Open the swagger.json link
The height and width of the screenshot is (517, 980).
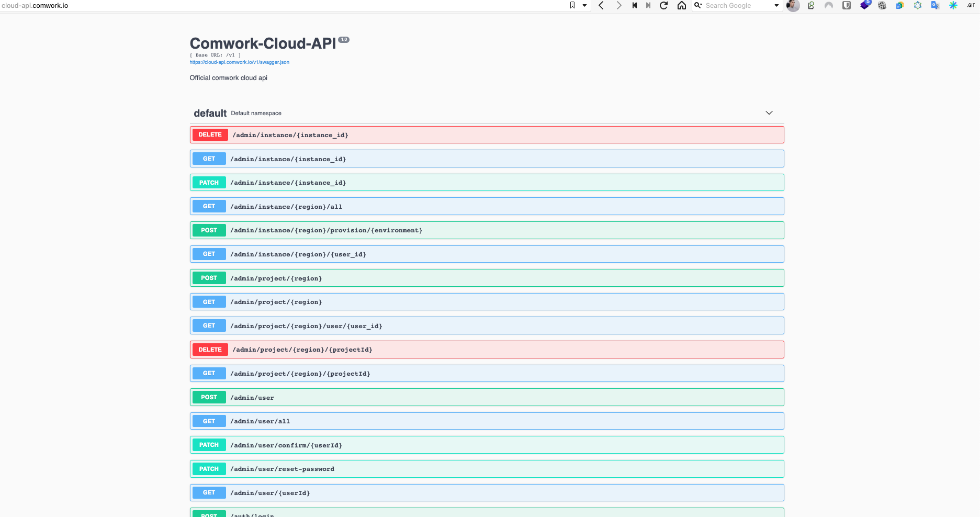239,62
